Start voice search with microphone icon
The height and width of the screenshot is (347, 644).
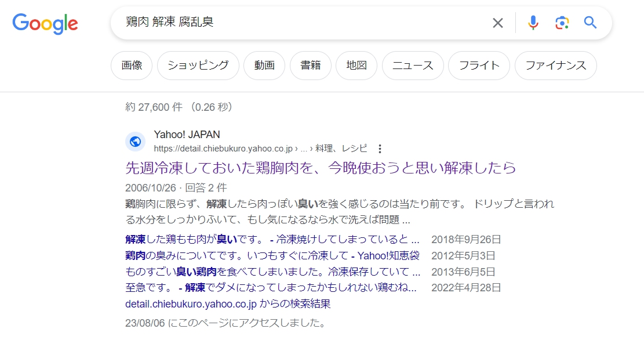533,23
